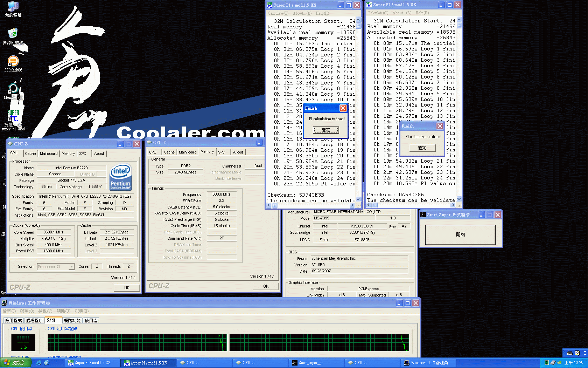The height and width of the screenshot is (368, 588).
Task: Open Cache tab in left CPU-Z window
Action: point(30,154)
